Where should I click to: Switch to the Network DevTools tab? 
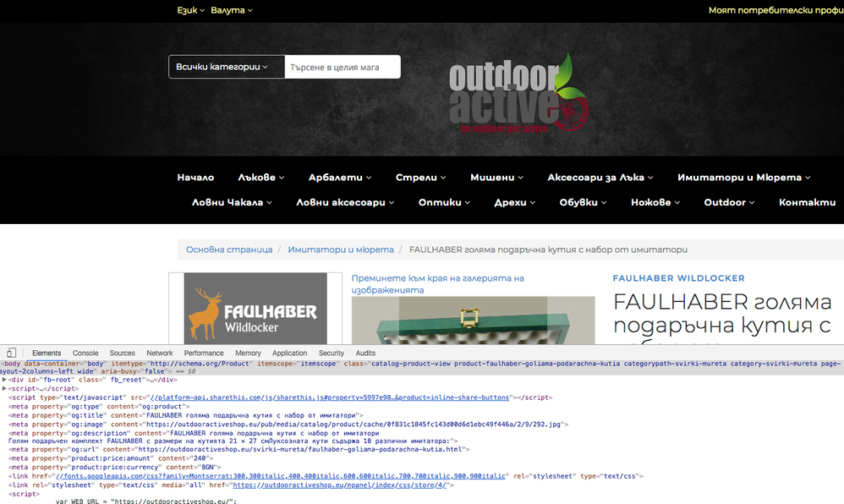(160, 353)
